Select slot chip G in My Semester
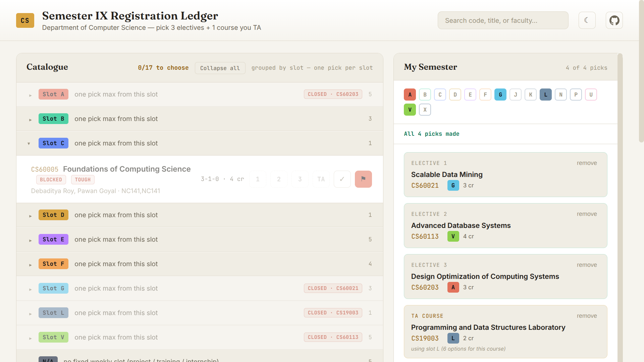This screenshot has width=644, height=362. click(500, 95)
